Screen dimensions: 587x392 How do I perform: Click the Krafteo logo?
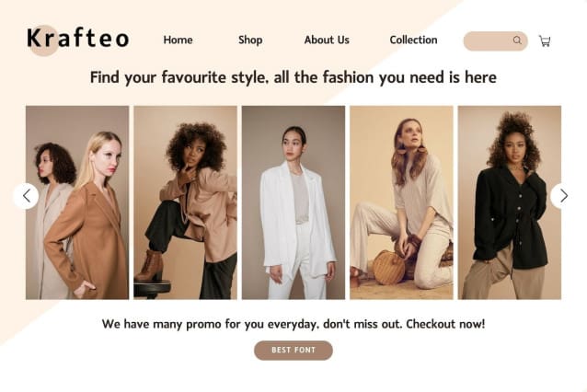[x=78, y=40]
